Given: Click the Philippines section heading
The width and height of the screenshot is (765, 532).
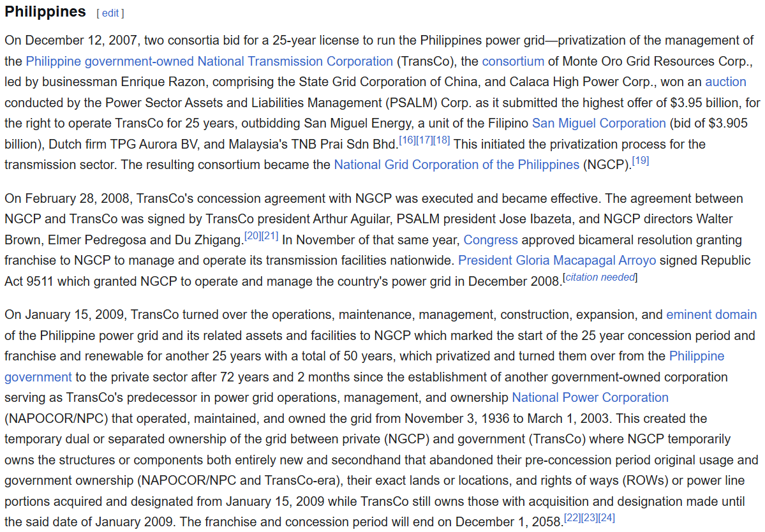Looking at the screenshot, I should pos(45,11).
